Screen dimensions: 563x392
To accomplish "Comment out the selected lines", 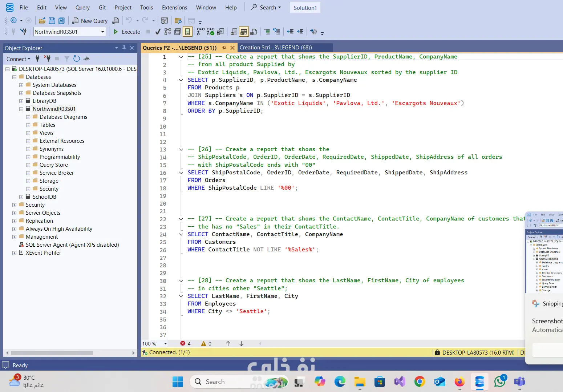I will pyautogui.click(x=267, y=32).
